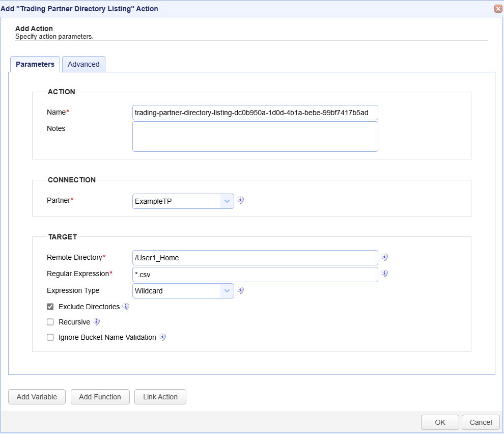This screenshot has width=504, height=434.
Task: Click the Add Function button
Action: click(100, 397)
